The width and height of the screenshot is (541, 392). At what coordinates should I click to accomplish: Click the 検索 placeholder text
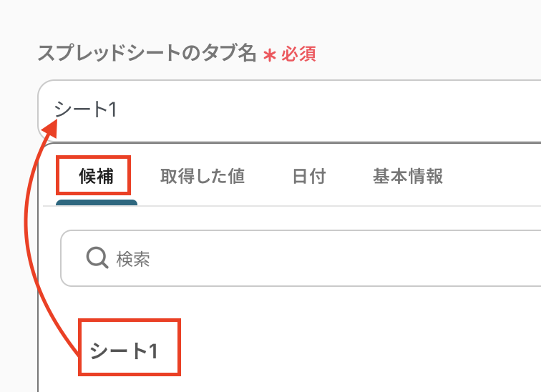pos(133,258)
